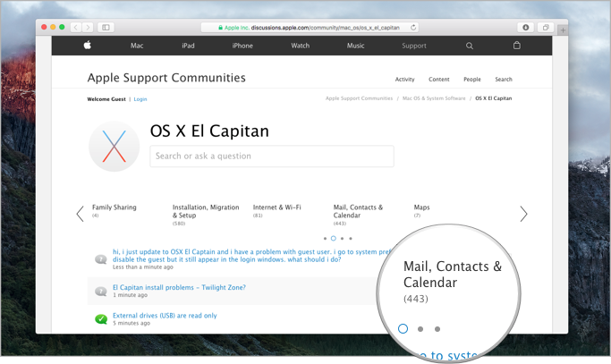The height and width of the screenshot is (364, 611).
Task: Toggle the Safari sidebar button
Action: 106,28
